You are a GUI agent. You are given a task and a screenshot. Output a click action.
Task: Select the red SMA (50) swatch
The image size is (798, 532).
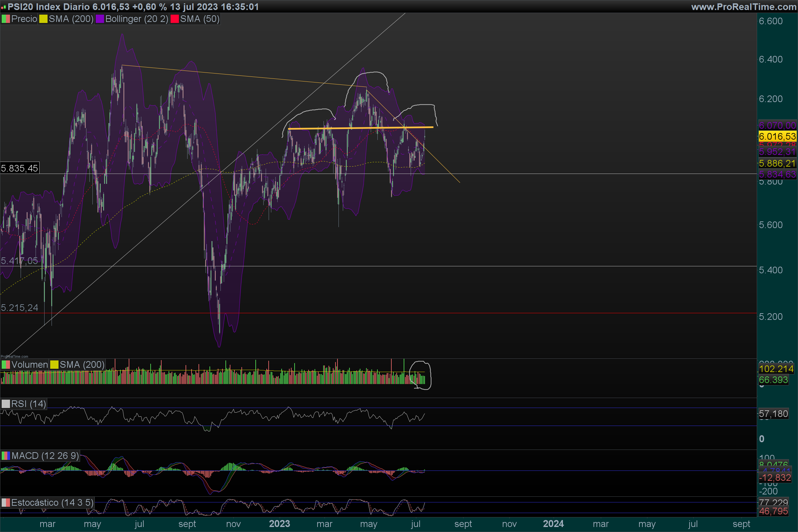174,19
